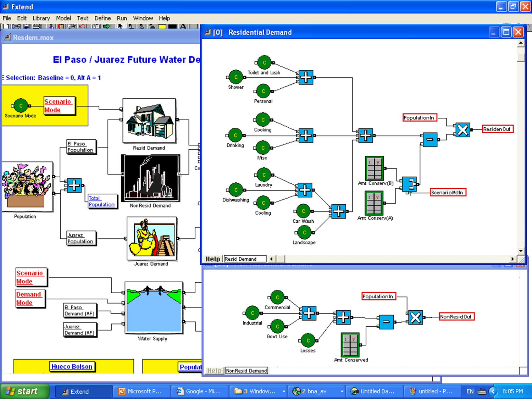Pick the black color swatch in toolbar
This screenshot has width=532, height=399.
click(x=172, y=27)
